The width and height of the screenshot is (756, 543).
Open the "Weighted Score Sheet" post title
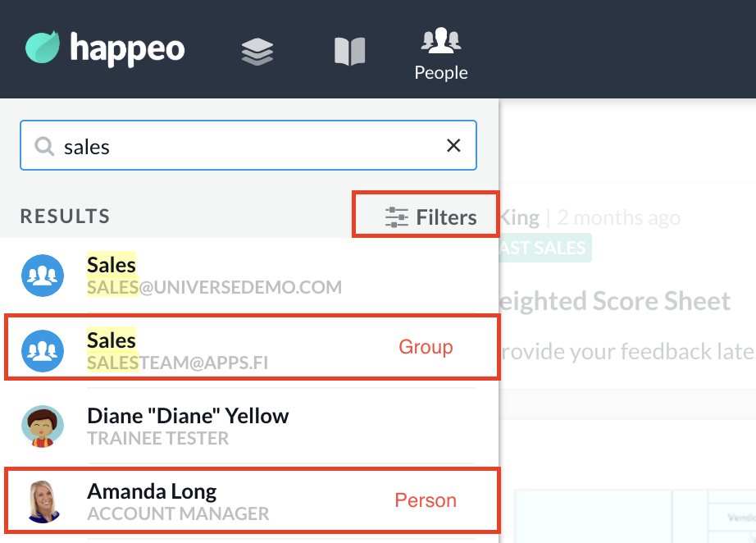[615, 301]
